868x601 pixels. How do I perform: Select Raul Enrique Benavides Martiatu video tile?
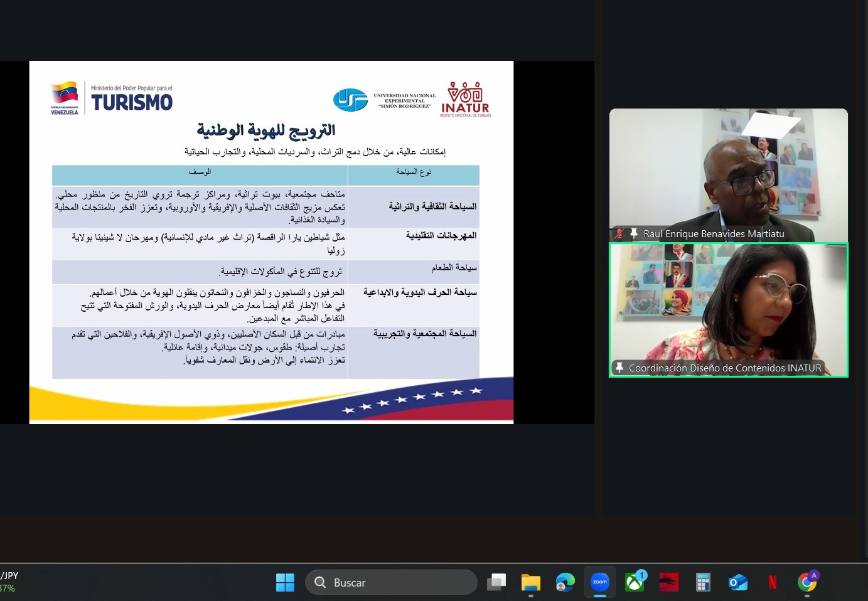(728, 169)
